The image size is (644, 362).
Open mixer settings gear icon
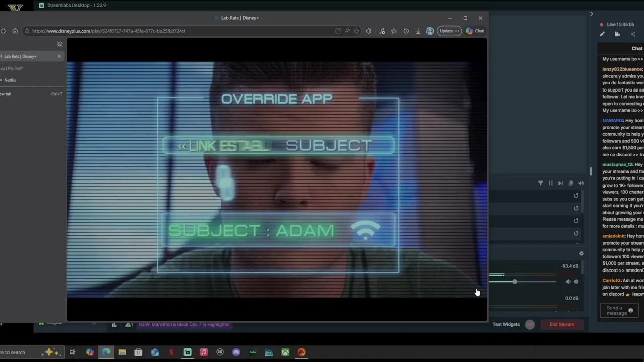pyautogui.click(x=581, y=254)
